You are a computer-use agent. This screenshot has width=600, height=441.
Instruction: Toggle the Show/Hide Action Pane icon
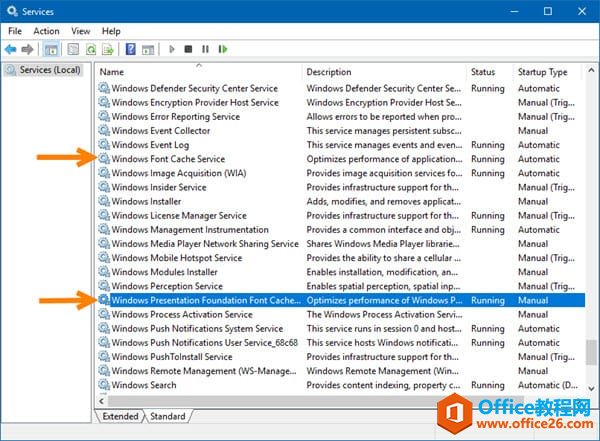(148, 49)
